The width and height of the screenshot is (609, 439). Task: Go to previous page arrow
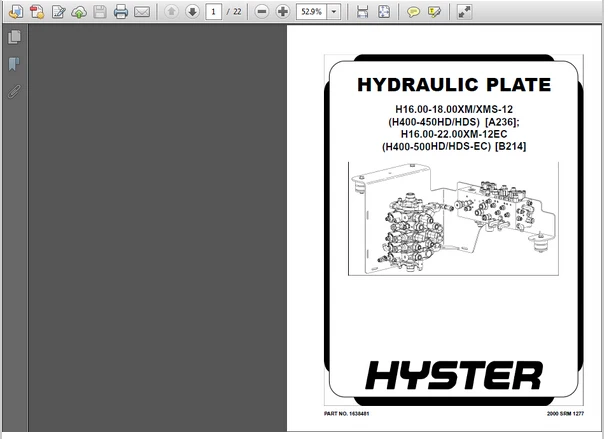[171, 12]
